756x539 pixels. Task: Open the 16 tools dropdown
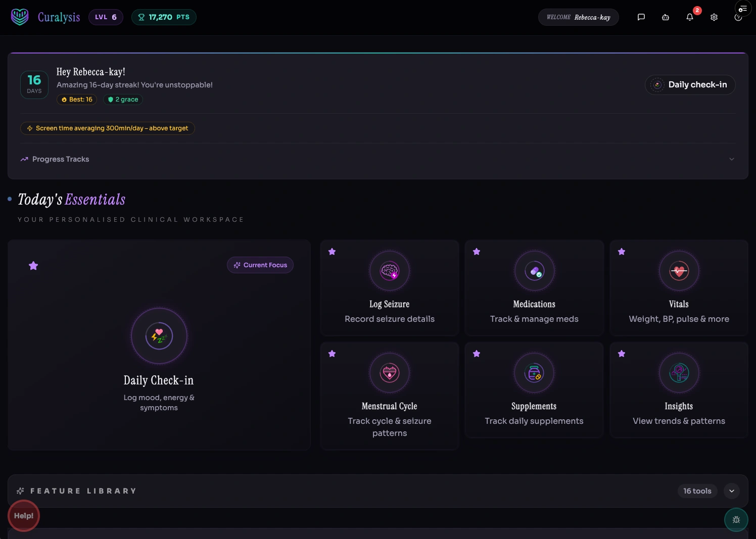(697, 491)
